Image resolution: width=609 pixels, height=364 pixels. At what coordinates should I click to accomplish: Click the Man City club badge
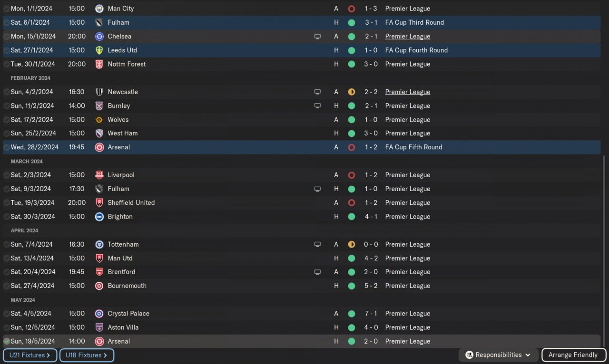coord(99,9)
